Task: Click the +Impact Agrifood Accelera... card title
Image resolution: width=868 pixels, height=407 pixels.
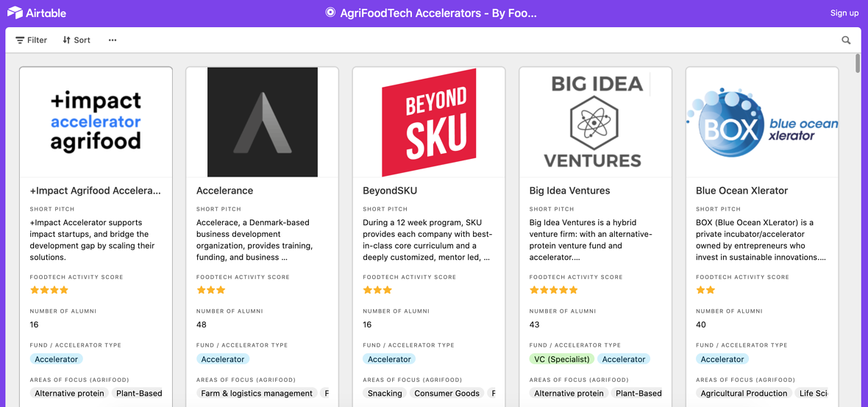Action: pos(95,191)
